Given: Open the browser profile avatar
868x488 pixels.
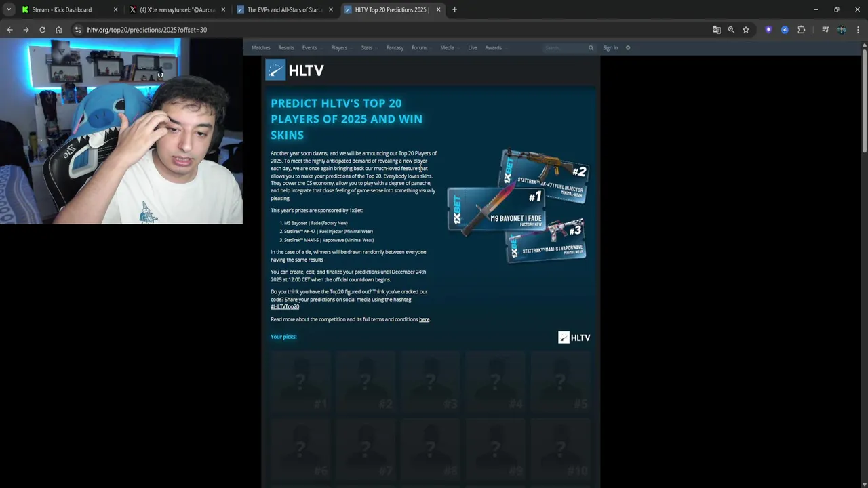Looking at the screenshot, I should 842,30.
